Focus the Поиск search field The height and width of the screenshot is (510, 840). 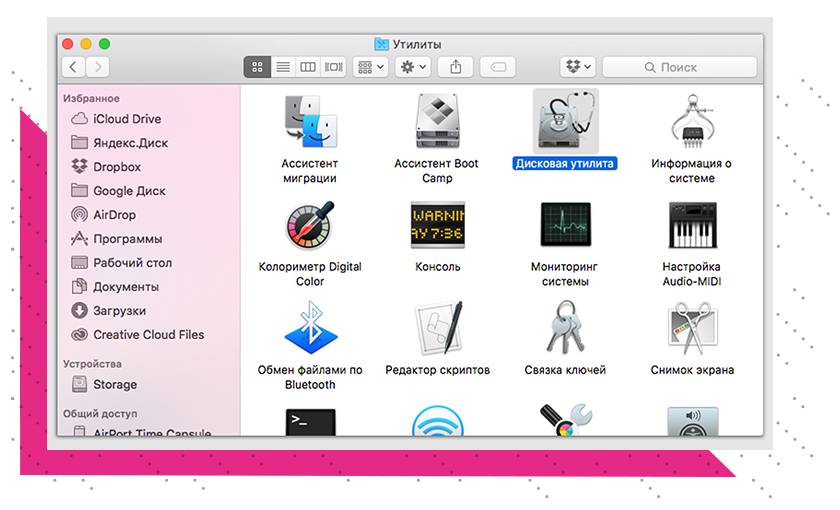pos(680,67)
